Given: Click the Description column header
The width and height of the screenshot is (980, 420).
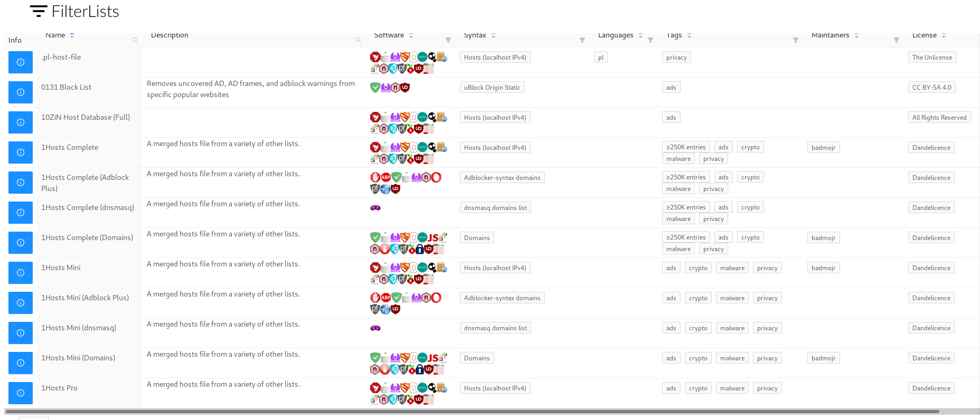Looking at the screenshot, I should (169, 35).
